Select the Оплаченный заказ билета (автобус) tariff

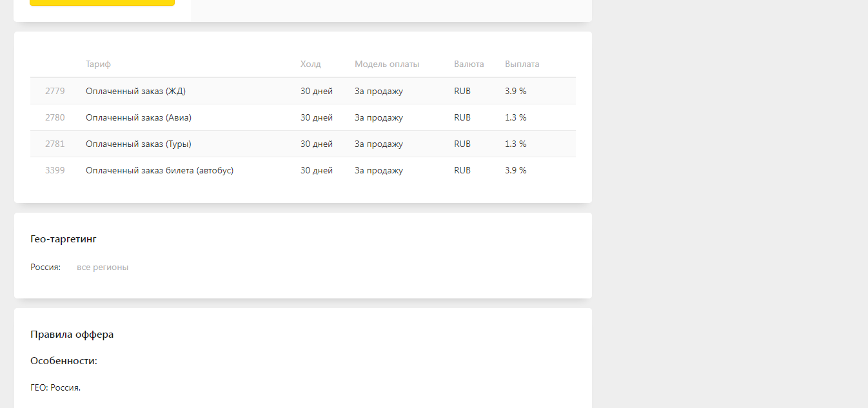pyautogui.click(x=159, y=171)
